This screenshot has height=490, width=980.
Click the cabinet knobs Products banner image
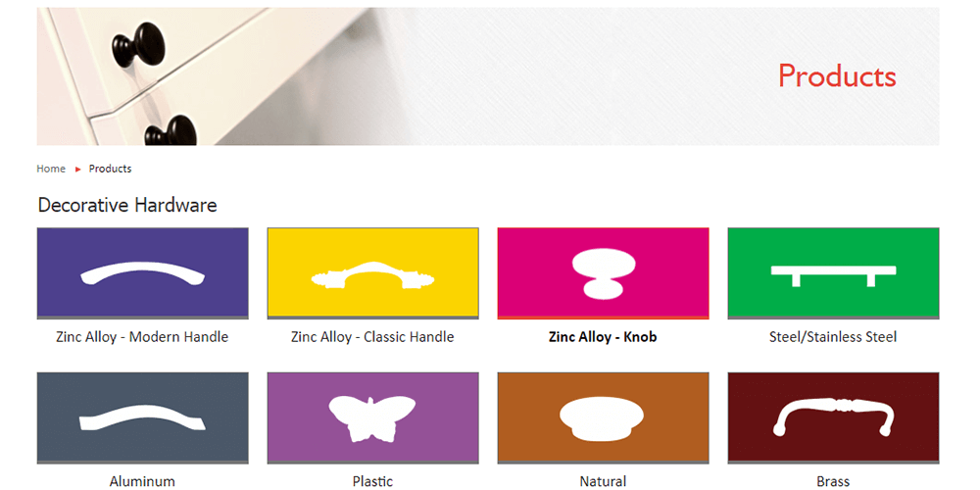pos(488,76)
